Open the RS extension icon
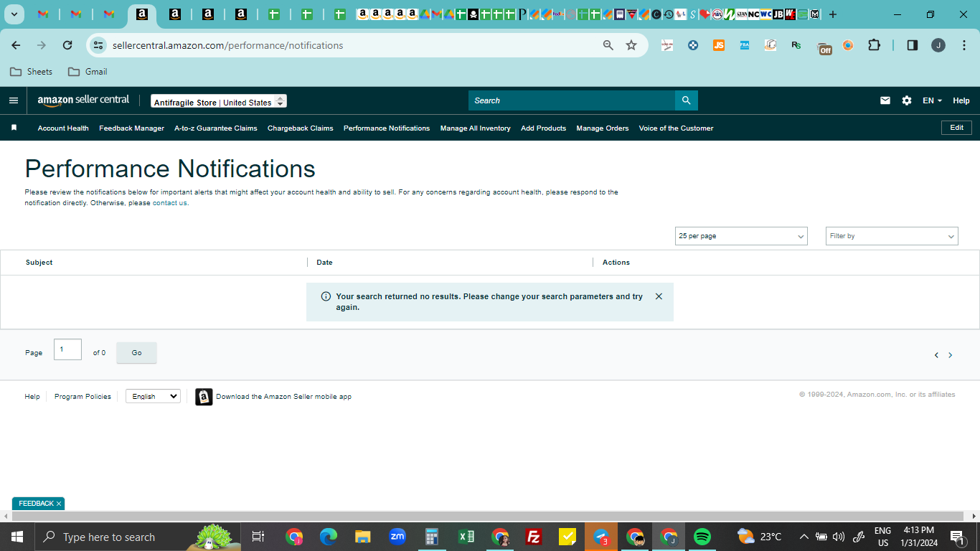Screen dimensions: 980x551 tap(796, 45)
